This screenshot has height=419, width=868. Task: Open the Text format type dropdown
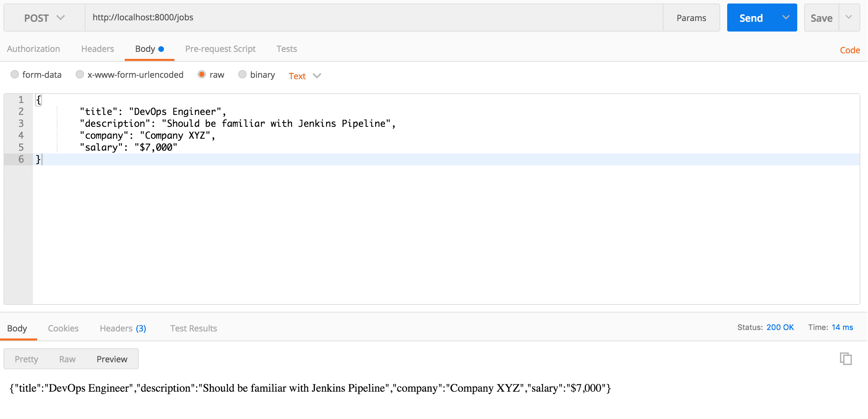point(305,76)
